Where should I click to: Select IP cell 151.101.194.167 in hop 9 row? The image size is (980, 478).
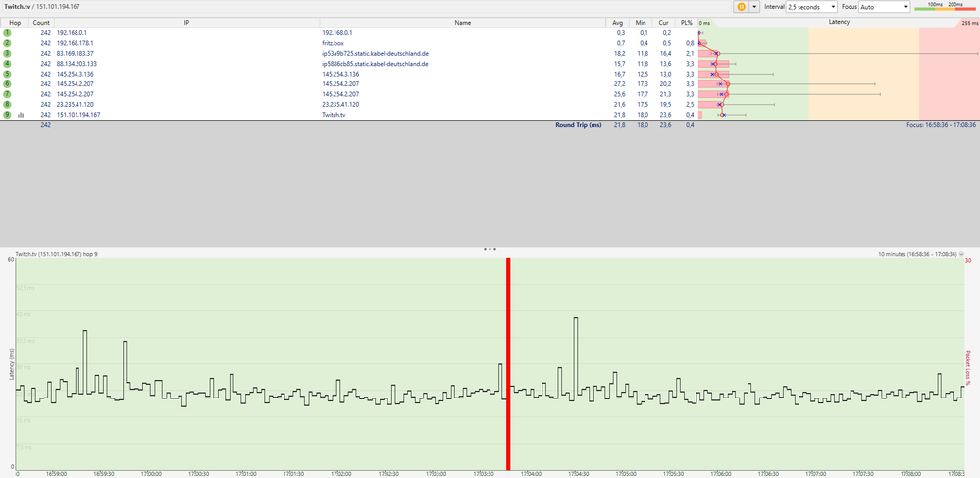click(78, 115)
